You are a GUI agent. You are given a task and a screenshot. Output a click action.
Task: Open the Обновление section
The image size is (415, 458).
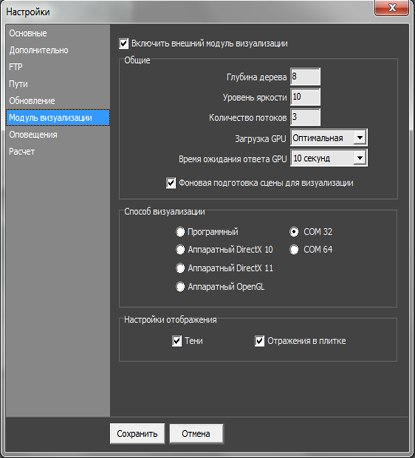tap(32, 101)
